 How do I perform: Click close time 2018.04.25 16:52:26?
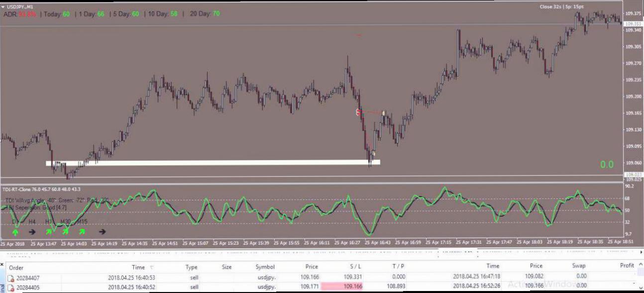[x=476, y=286]
